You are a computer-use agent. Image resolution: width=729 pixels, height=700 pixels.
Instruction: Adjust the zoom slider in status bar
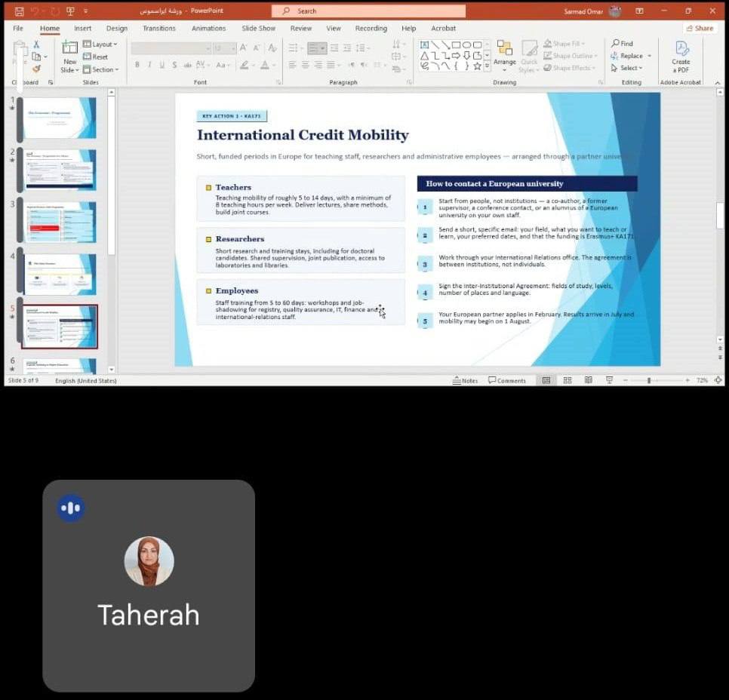click(x=649, y=380)
